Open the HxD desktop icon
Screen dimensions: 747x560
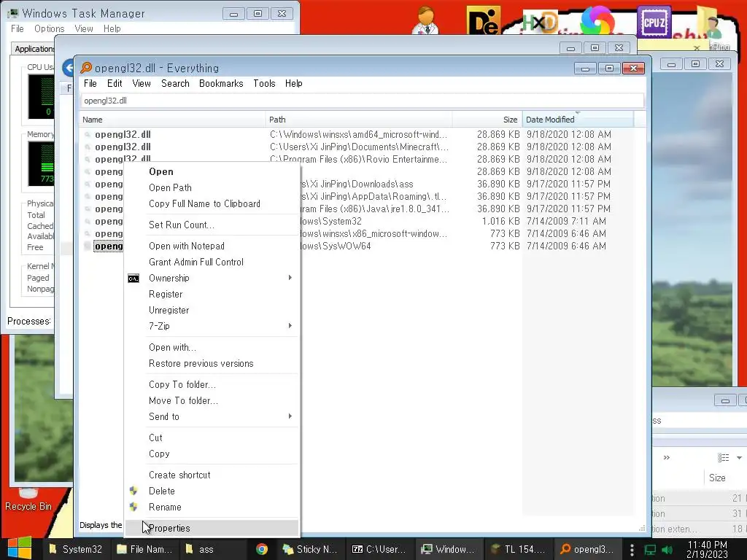click(541, 22)
